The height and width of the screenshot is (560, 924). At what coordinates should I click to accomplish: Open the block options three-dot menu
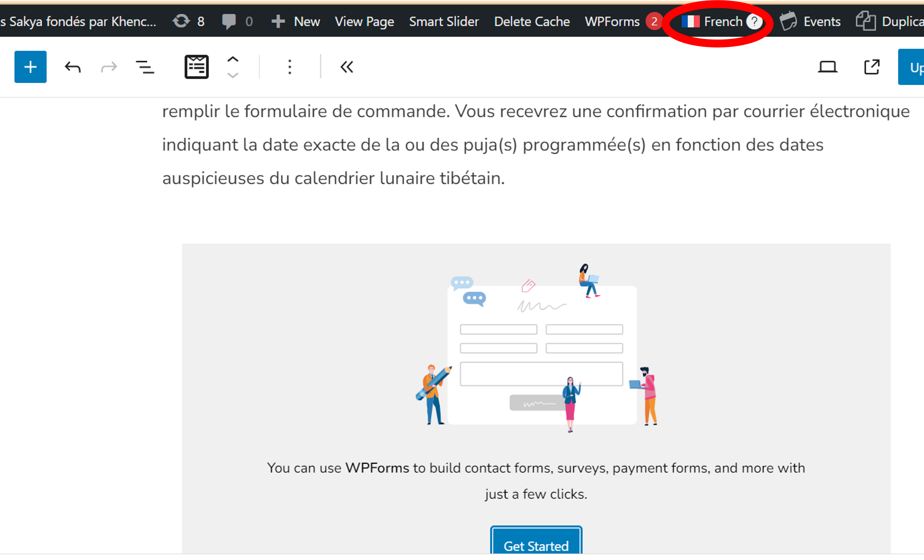pyautogui.click(x=289, y=67)
